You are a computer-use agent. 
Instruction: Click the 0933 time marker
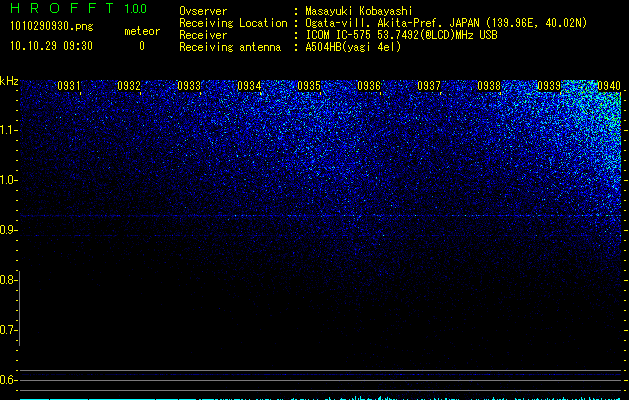[x=189, y=86]
